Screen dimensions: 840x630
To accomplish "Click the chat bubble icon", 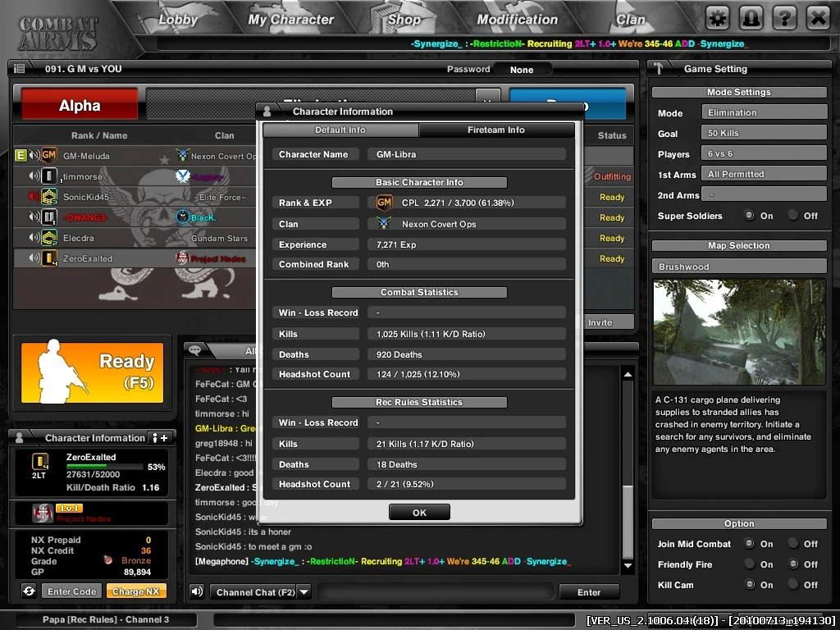I will (195, 350).
